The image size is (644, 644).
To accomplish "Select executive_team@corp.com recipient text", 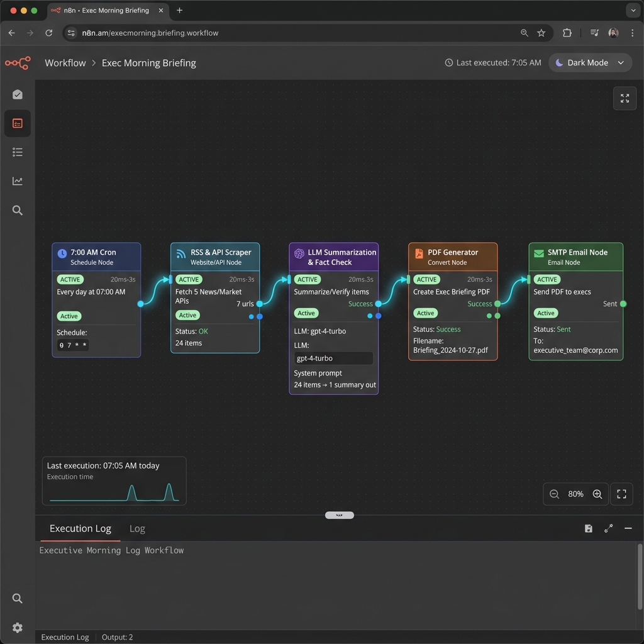I will point(575,350).
